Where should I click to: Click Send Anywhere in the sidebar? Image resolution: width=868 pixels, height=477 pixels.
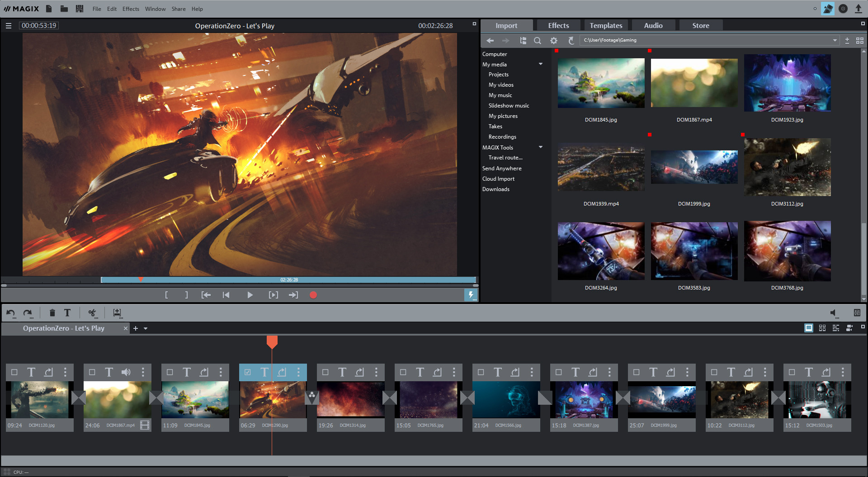point(502,168)
